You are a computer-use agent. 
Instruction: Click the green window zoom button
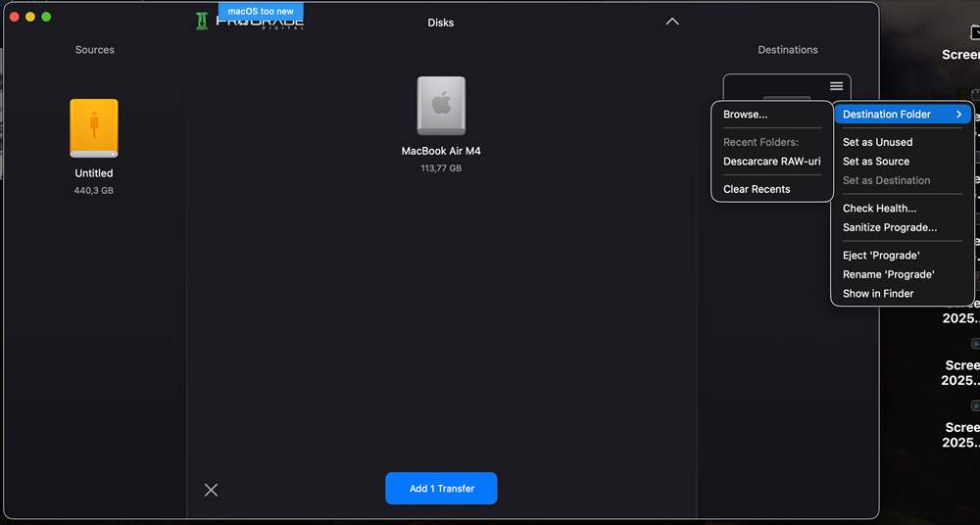46,18
